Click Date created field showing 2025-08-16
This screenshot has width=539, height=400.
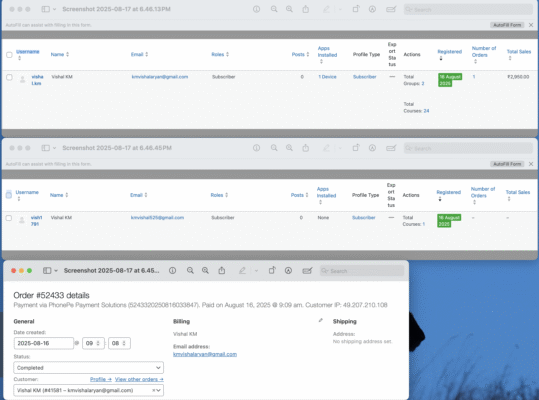[44, 343]
